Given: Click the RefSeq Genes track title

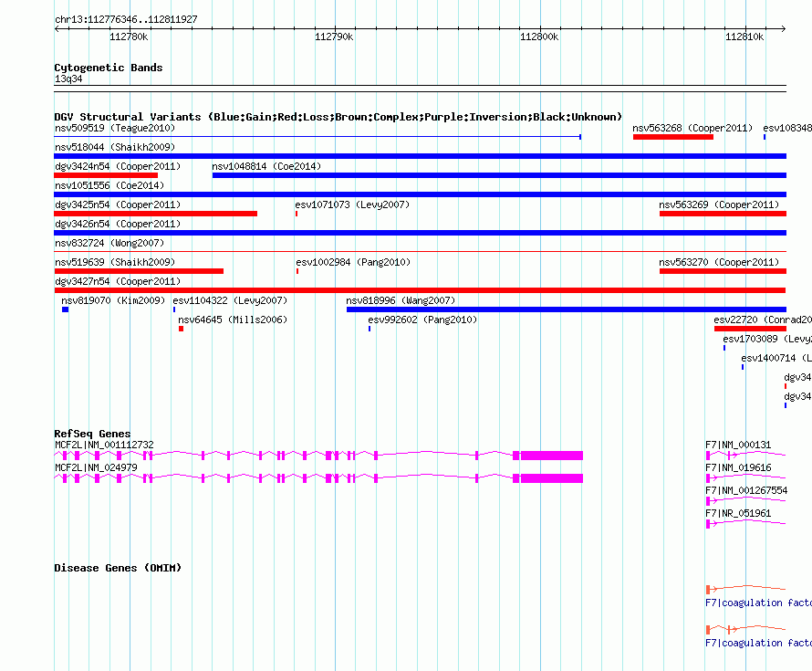Looking at the screenshot, I should (x=92, y=434).
